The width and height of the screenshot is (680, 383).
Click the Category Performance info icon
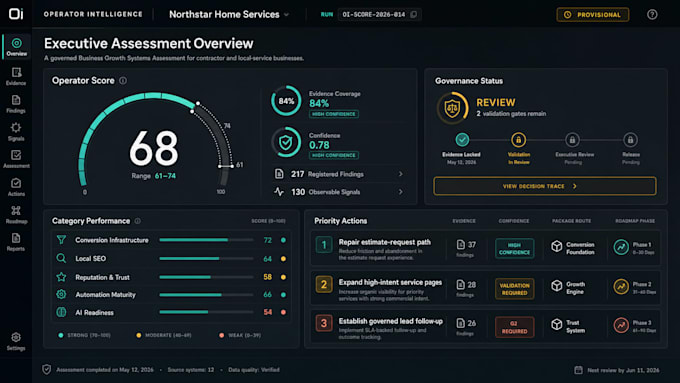tap(137, 221)
